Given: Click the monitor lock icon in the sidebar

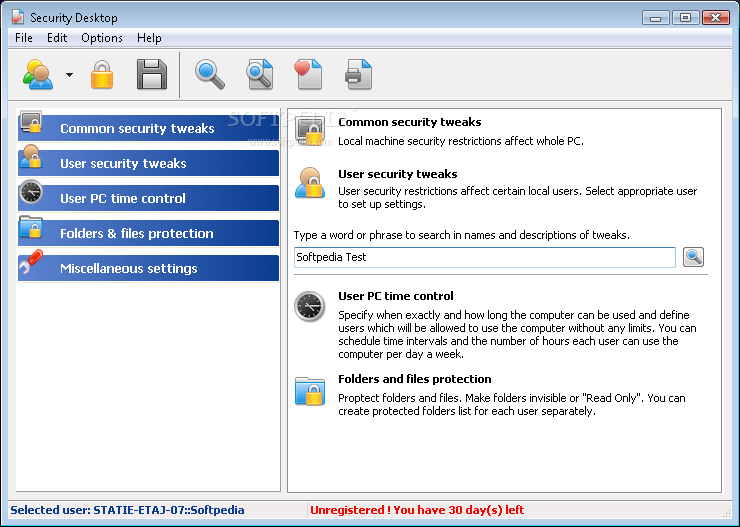Looking at the screenshot, I should point(32,123).
